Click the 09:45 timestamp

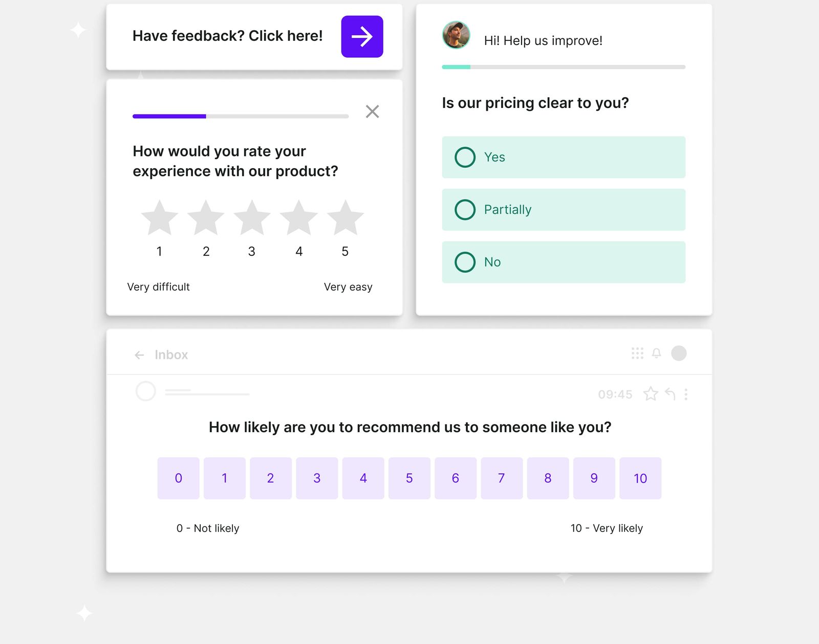coord(615,394)
